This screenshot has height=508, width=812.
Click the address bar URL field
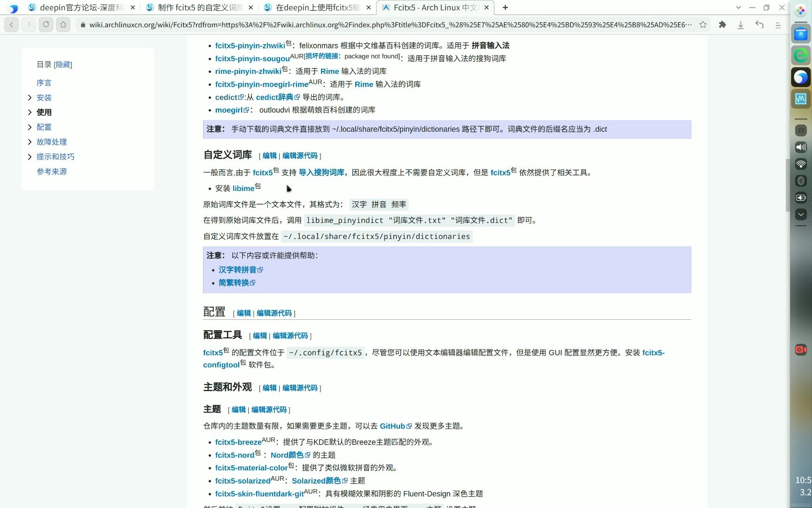coord(390,24)
